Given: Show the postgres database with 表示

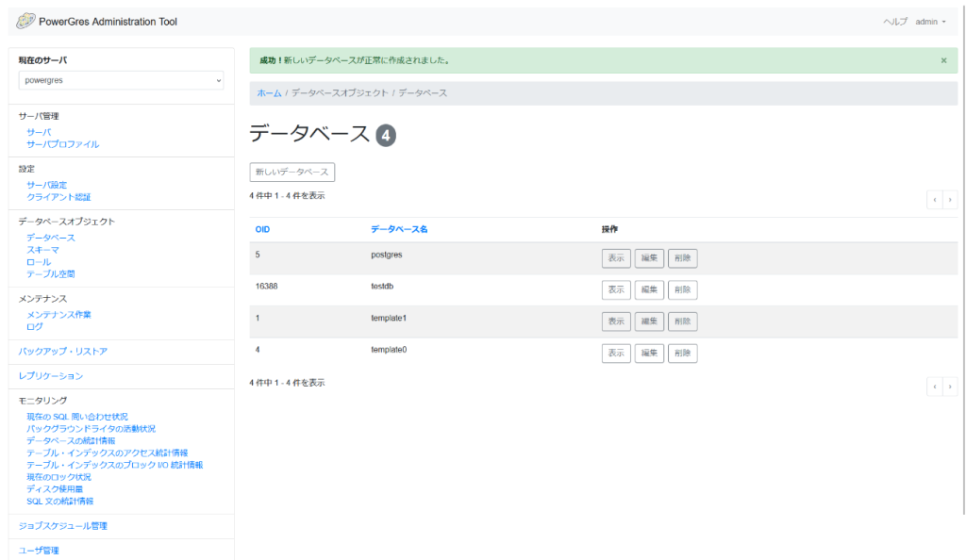Looking at the screenshot, I should pyautogui.click(x=616, y=258).
